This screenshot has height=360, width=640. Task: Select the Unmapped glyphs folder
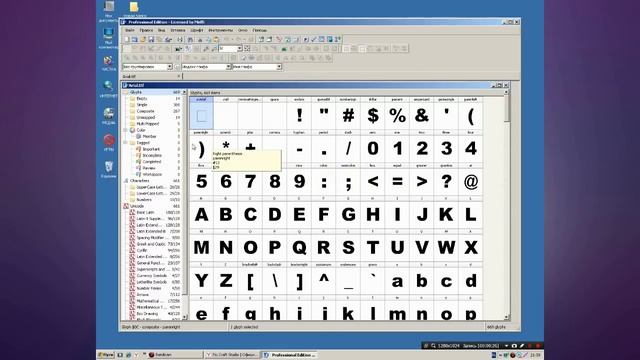(146, 118)
